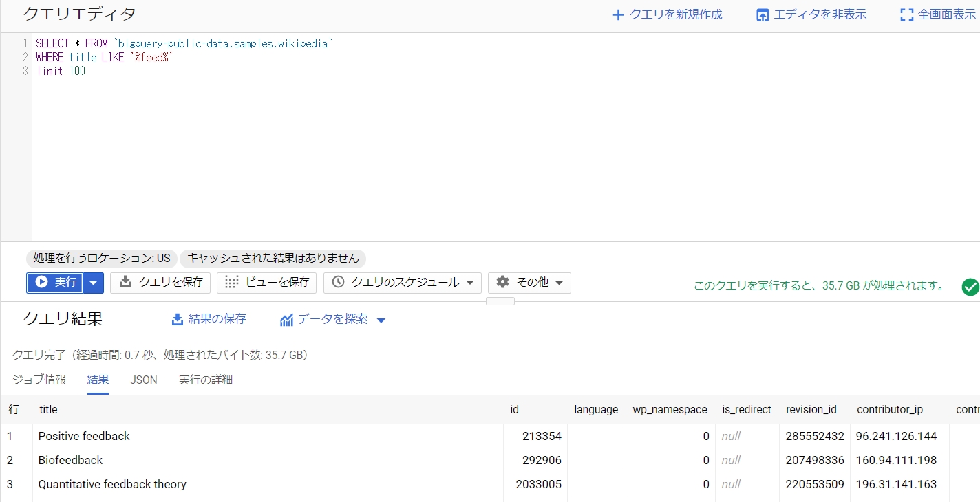980x502 pixels.
Task: Click revision_id value 285552432
Action: pos(815,436)
